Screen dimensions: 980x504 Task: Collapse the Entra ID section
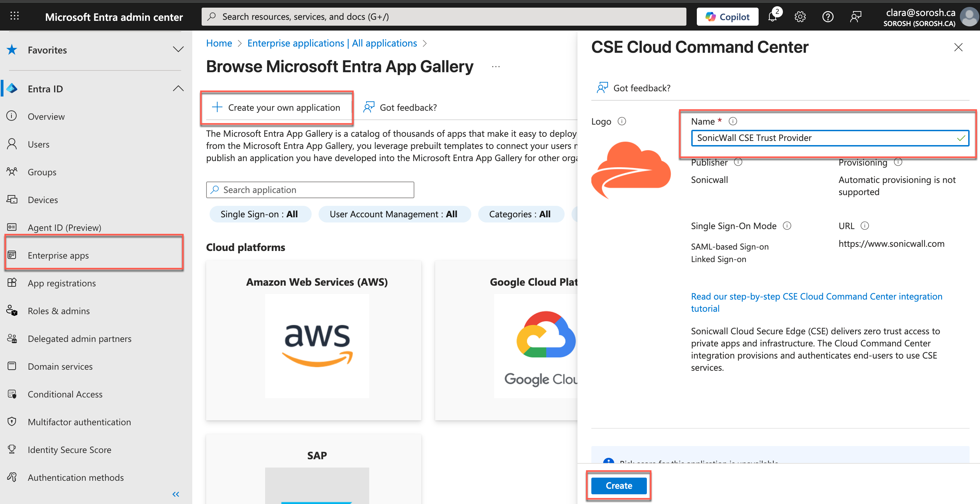(x=178, y=88)
